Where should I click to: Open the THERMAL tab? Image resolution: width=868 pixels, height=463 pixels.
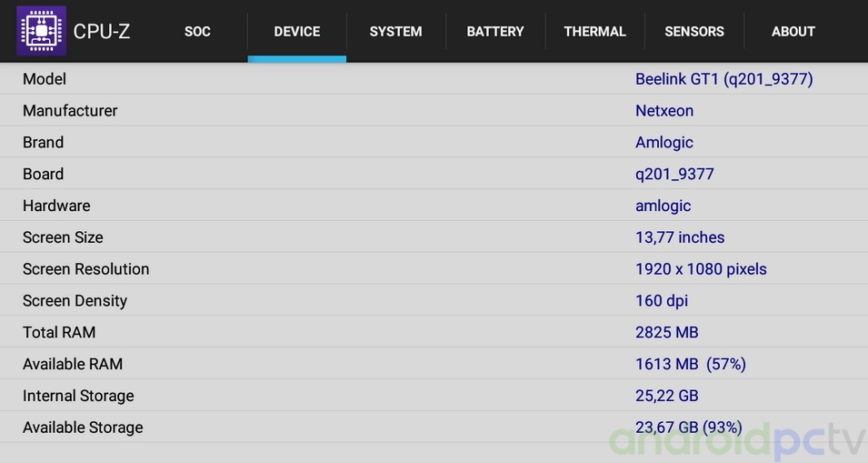(x=594, y=31)
